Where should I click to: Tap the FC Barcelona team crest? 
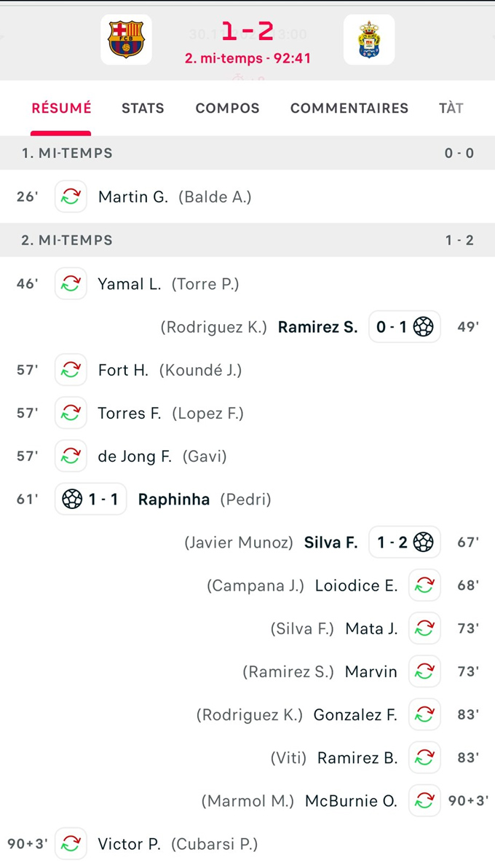126,39
